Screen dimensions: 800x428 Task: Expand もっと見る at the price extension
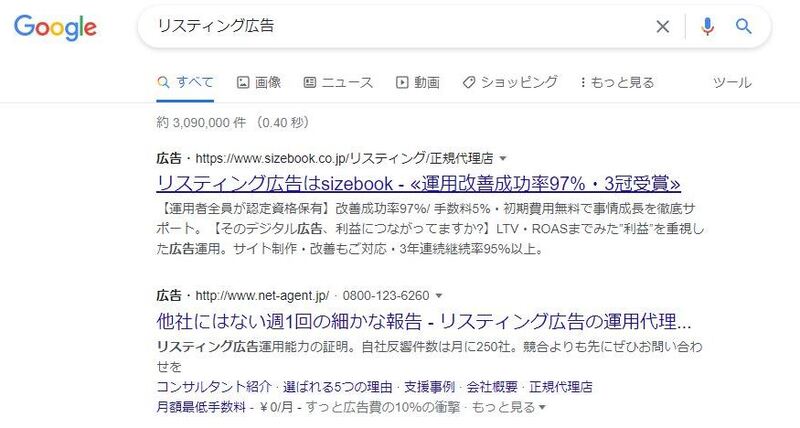(x=508, y=407)
